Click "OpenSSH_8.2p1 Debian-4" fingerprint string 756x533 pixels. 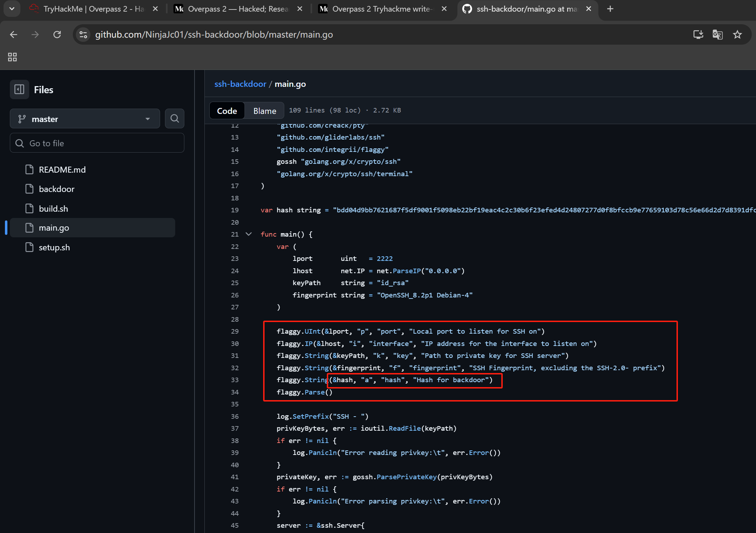tap(425, 295)
